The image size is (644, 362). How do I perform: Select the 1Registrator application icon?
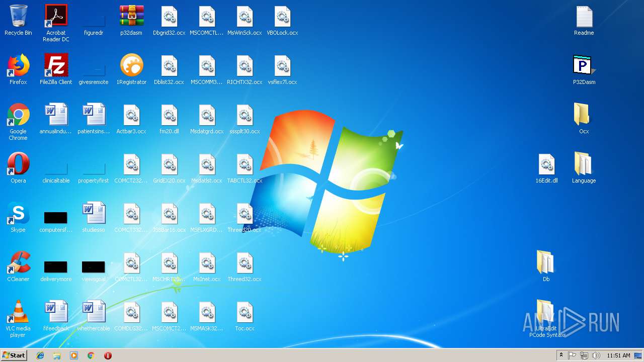click(131, 66)
